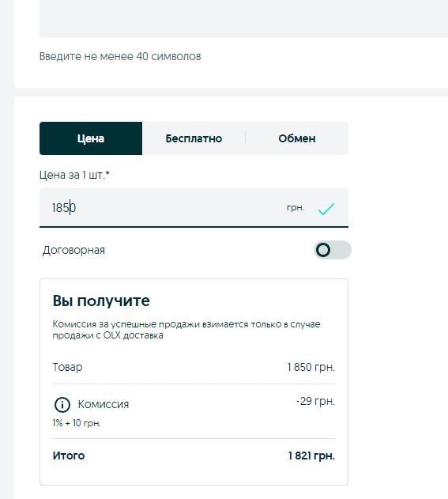Click the commission info icon
Image resolution: width=448 pixels, height=499 pixels.
point(62,405)
